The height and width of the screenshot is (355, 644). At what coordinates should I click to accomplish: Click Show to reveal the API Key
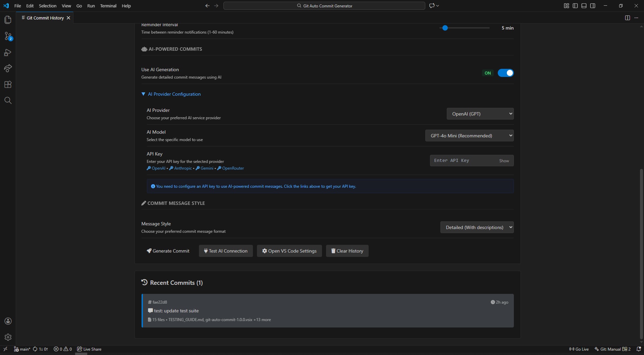click(504, 161)
